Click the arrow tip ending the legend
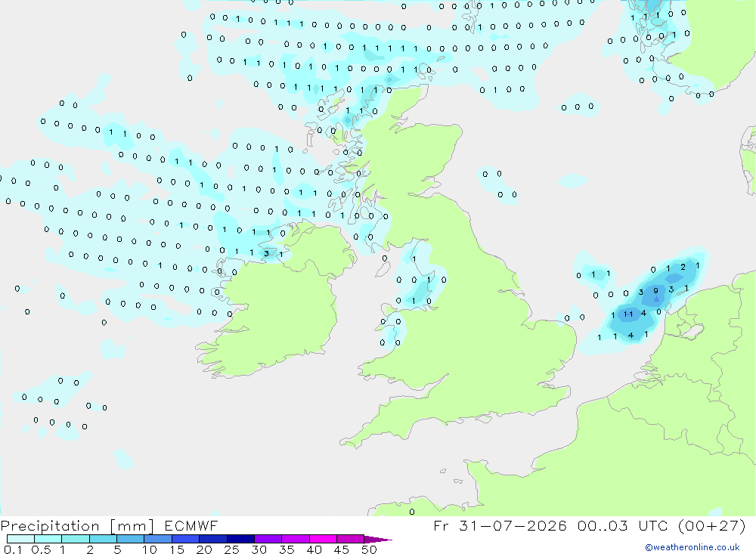Screen dimensions: 756x554 point(378,540)
